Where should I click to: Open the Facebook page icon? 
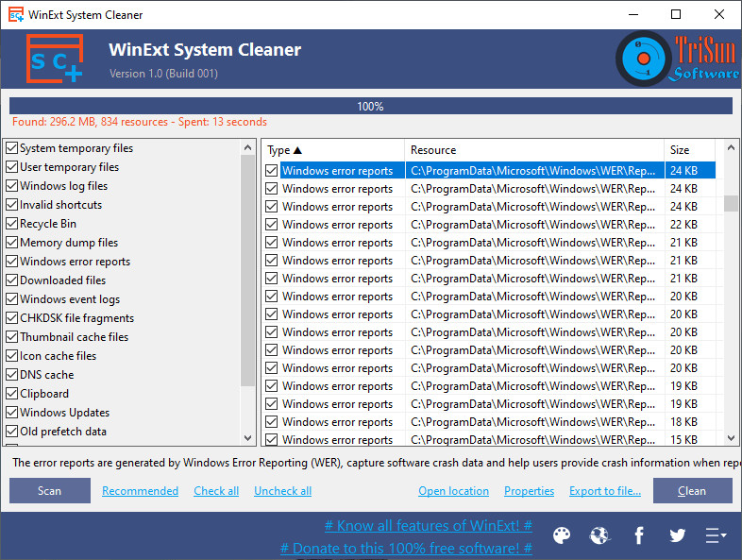pos(639,535)
